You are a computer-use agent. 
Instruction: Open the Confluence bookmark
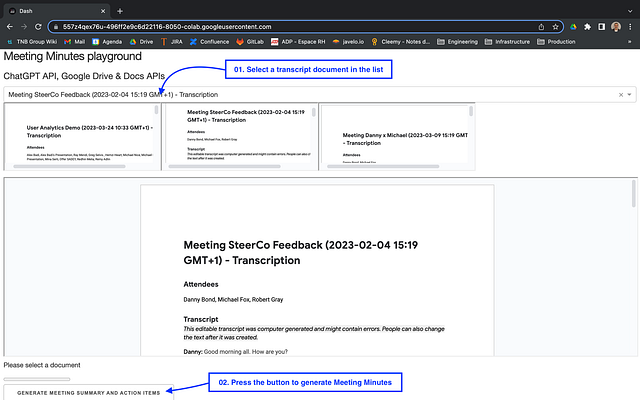pyautogui.click(x=209, y=42)
